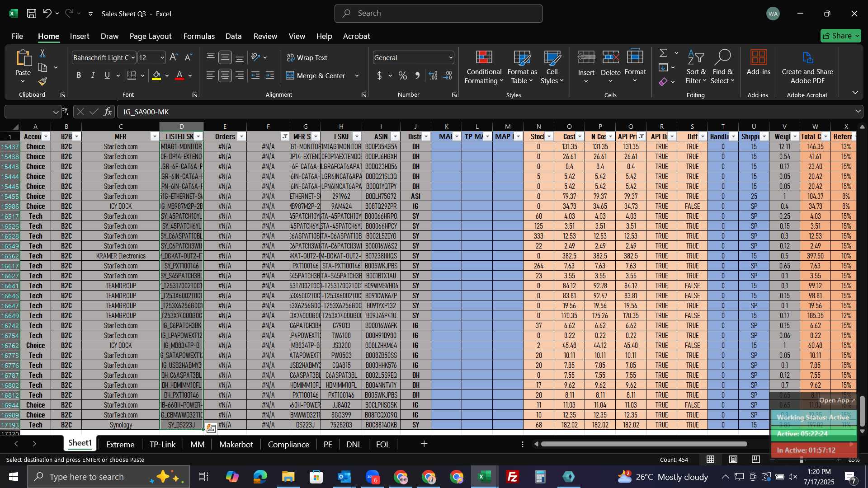Increase font size with the larger A icon
This screenshot has height=488, width=868.
(x=174, y=57)
